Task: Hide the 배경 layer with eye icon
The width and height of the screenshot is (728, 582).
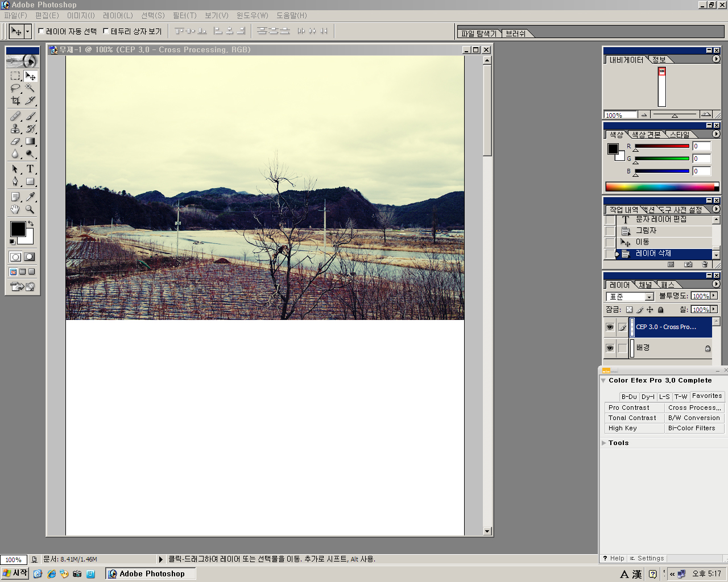Action: (610, 348)
